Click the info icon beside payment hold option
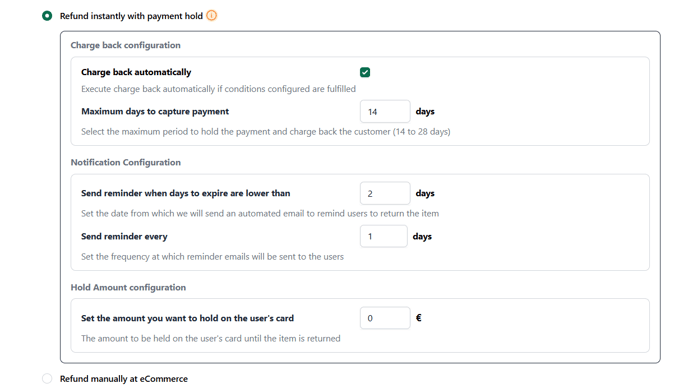 coord(211,16)
